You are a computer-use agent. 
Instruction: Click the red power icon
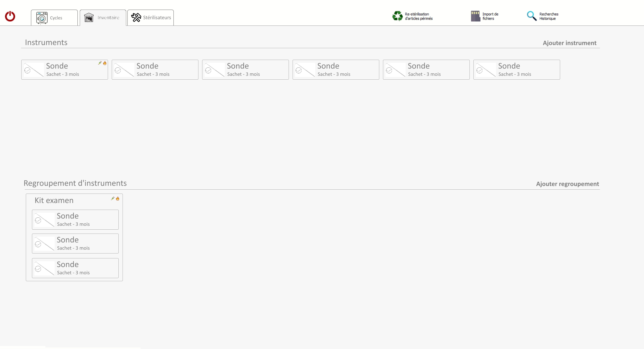point(10,16)
